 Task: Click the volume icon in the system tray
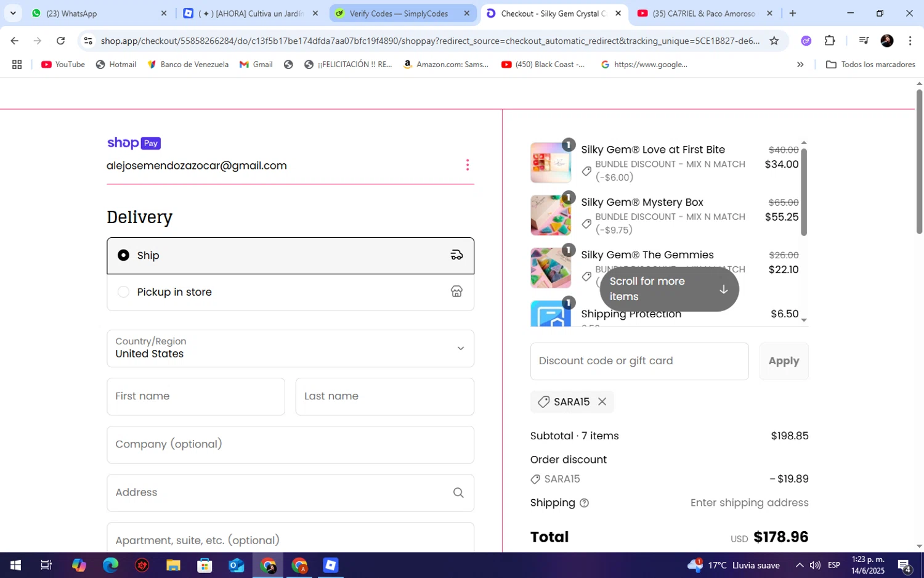(815, 565)
